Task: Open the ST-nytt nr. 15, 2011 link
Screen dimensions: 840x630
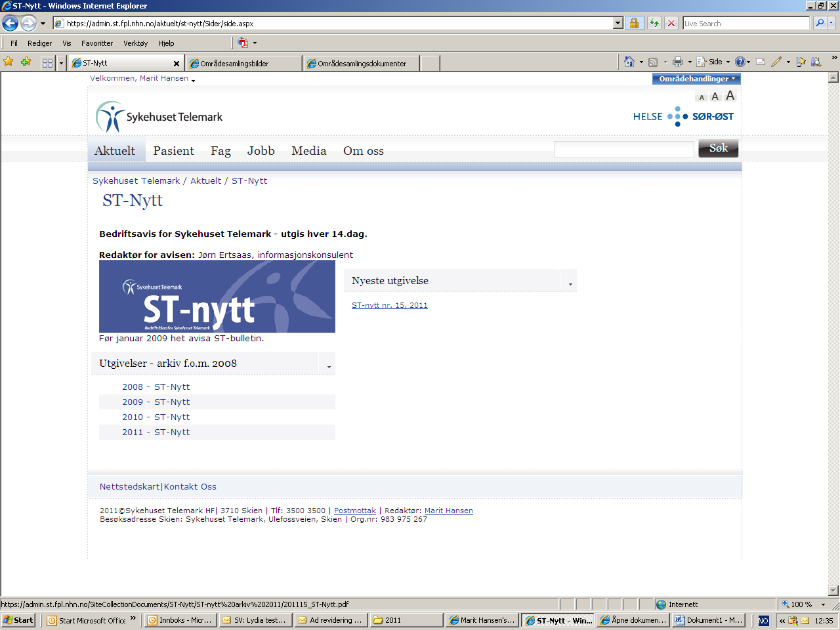Action: coord(389,305)
